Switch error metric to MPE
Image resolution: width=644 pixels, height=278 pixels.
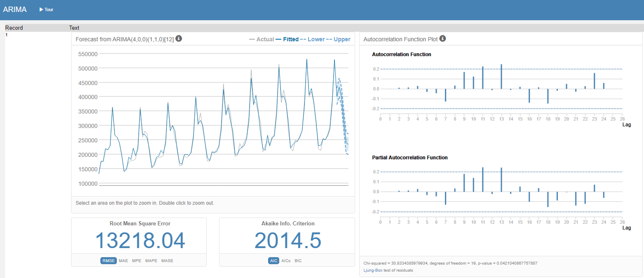pyautogui.click(x=136, y=261)
